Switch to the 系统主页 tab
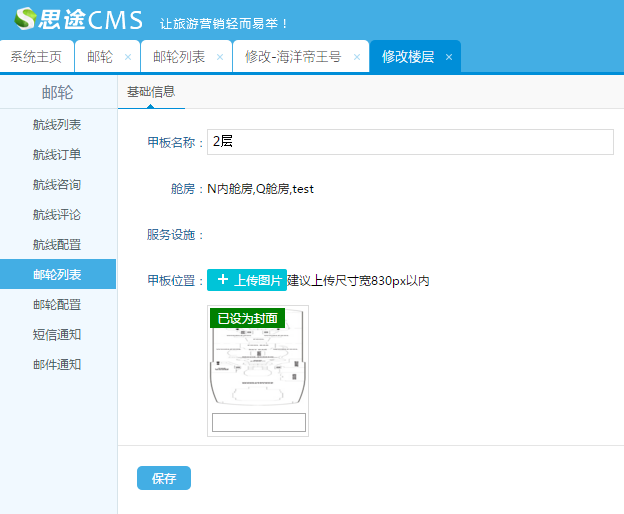Screen dimensions: 624x514 (36, 57)
